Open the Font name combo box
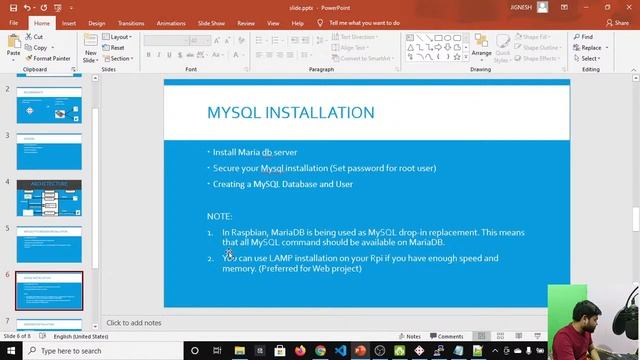The image size is (640, 360). pyautogui.click(x=166, y=40)
